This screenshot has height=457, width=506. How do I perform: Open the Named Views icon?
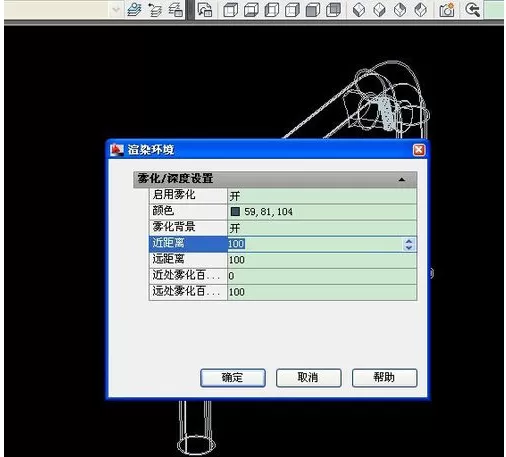(205, 10)
